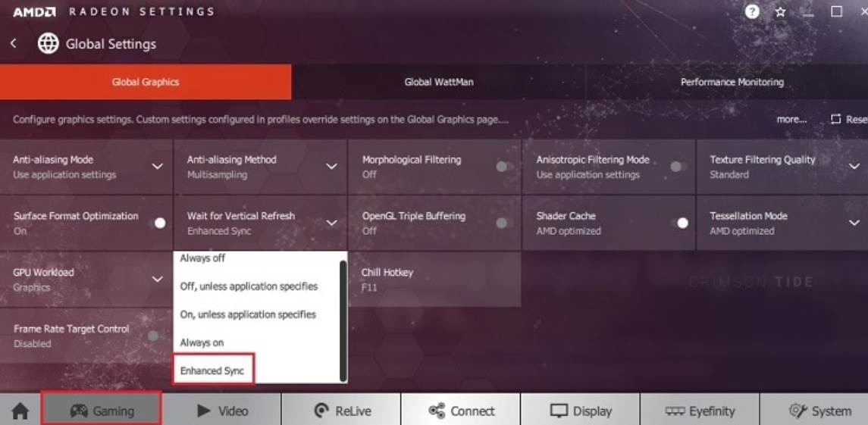Open the Video tab
The height and width of the screenshot is (425, 868).
coord(221,410)
